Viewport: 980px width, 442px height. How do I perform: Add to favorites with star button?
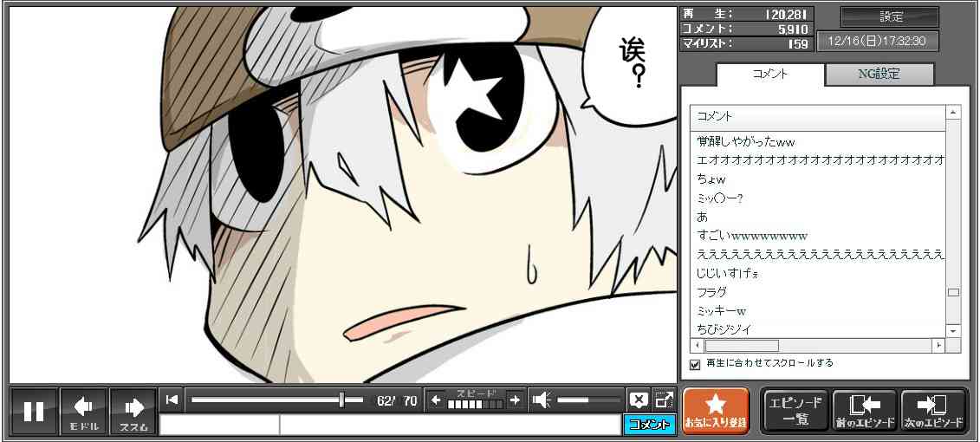pos(716,411)
